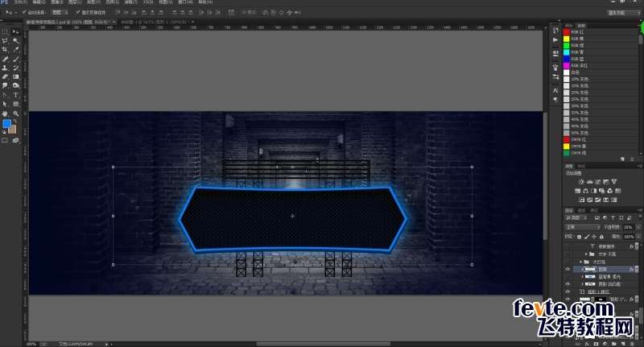Select the Hand pan tool
The image size is (644, 347).
pos(6,114)
